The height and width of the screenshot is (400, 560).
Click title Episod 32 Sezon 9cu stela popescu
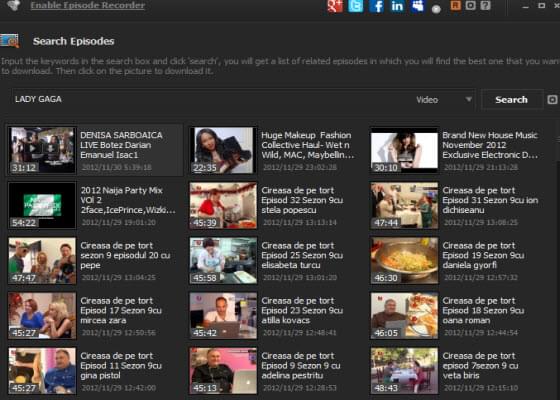click(x=302, y=200)
